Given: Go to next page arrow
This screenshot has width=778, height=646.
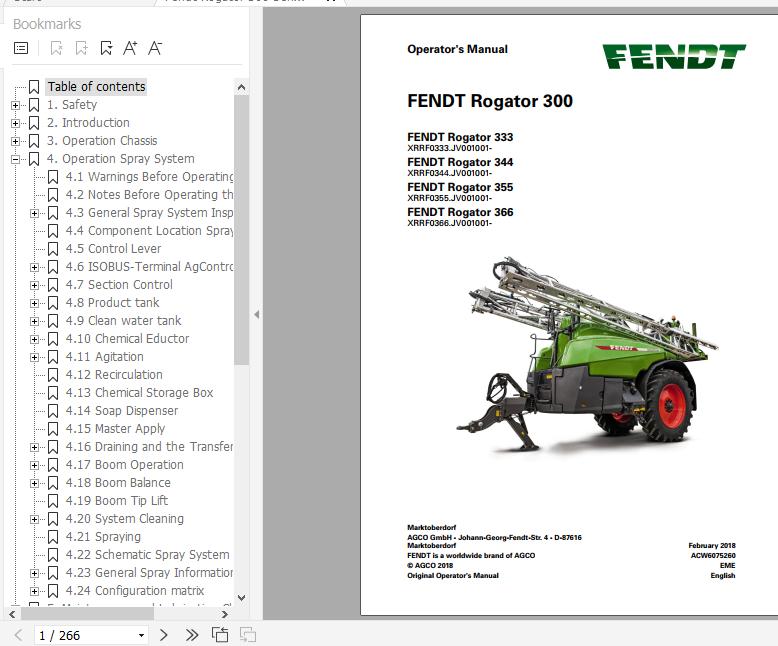Looking at the screenshot, I should pyautogui.click(x=164, y=635).
